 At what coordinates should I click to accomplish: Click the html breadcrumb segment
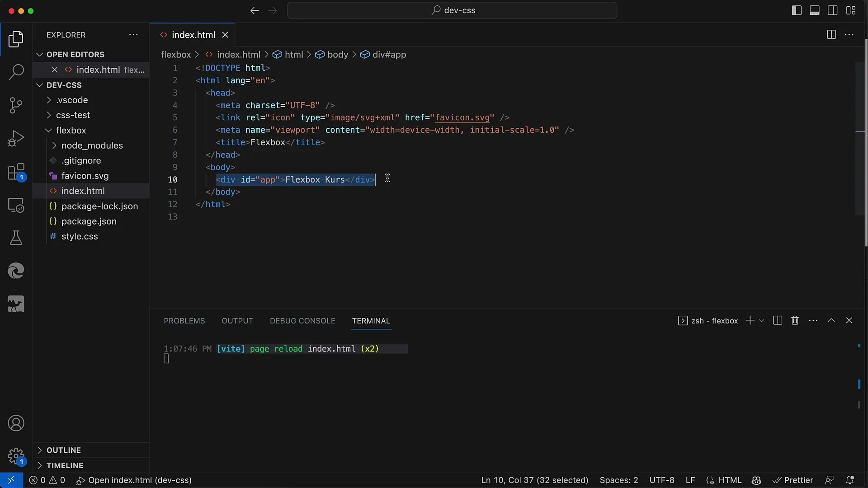tap(288, 55)
